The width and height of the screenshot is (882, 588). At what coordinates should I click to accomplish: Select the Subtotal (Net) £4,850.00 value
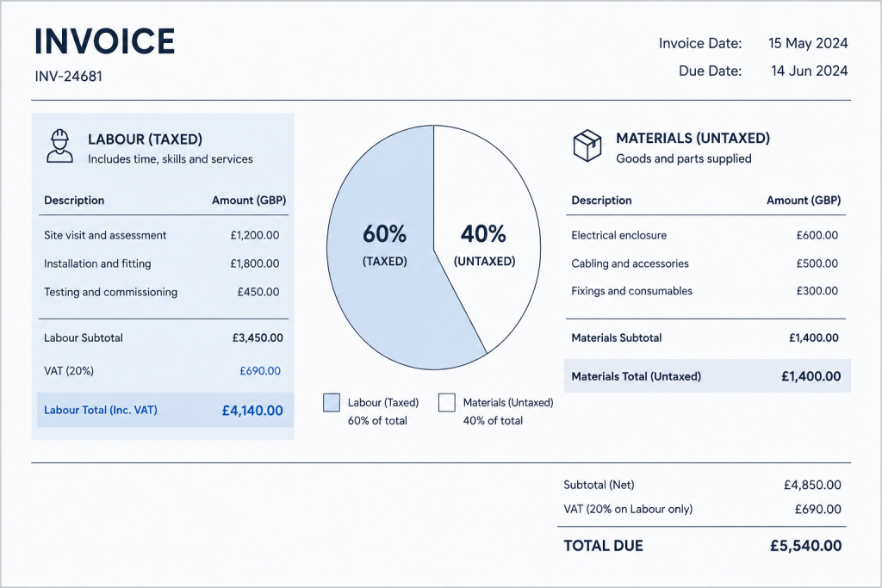click(812, 485)
